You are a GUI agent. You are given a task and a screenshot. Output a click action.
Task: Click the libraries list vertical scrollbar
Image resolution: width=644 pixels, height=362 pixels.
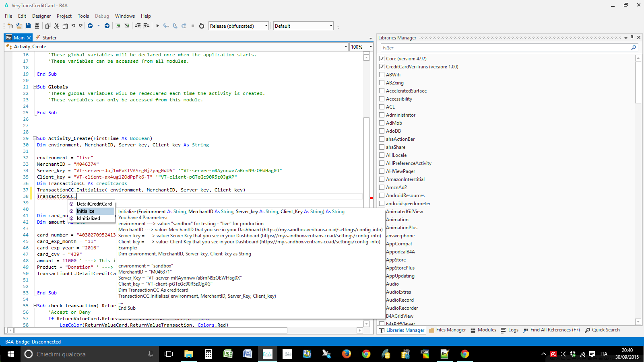(x=638, y=82)
